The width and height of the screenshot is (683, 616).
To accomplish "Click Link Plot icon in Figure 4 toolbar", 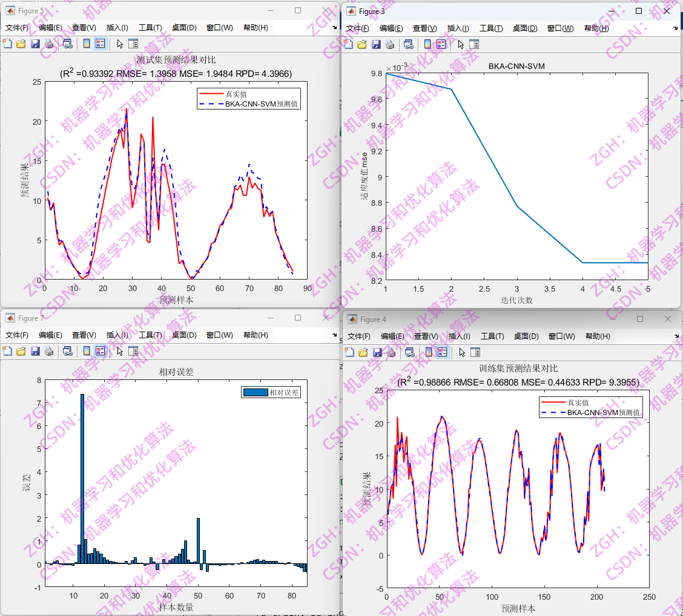I will point(410,352).
